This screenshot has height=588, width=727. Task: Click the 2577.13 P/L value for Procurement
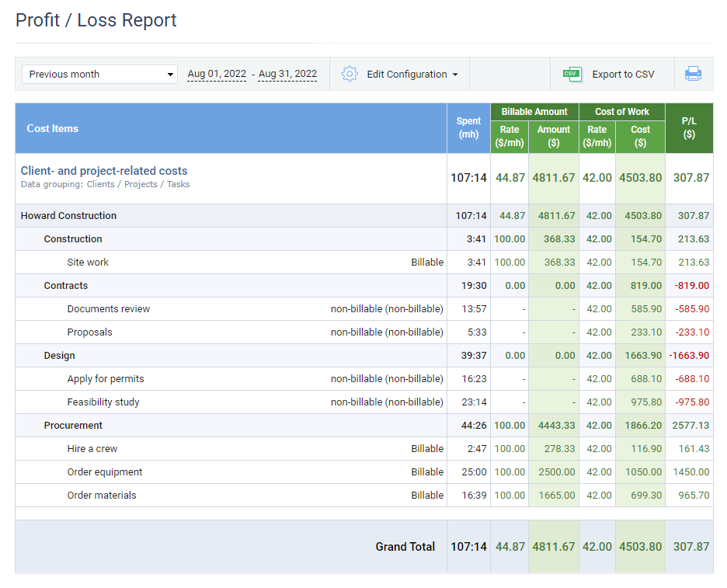coord(690,425)
